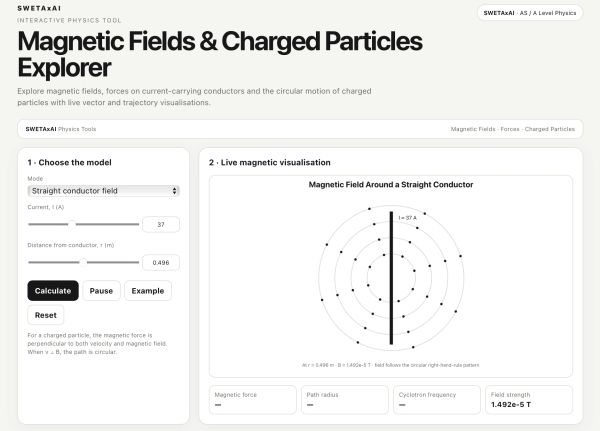Adjust the Current I (A) slider
This screenshot has height=431, width=600.
click(x=83, y=224)
